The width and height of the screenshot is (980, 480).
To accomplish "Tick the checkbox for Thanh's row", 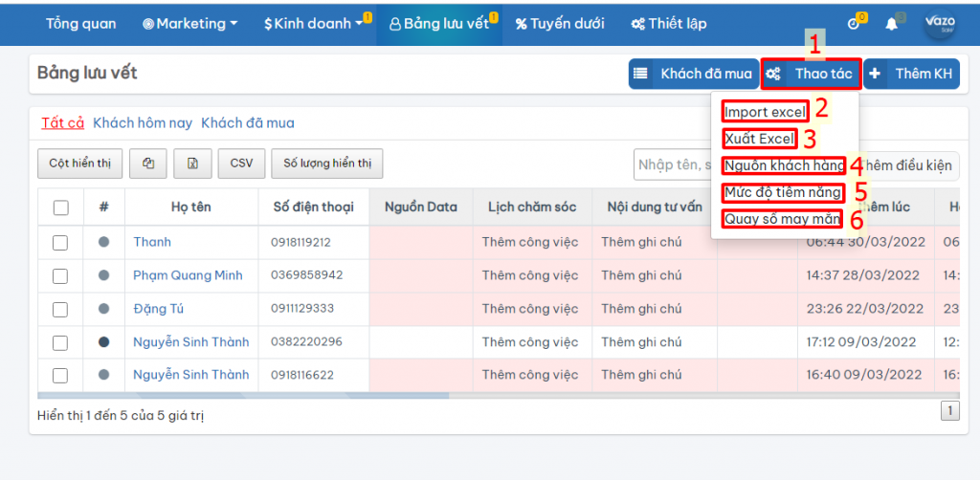I will (60, 242).
